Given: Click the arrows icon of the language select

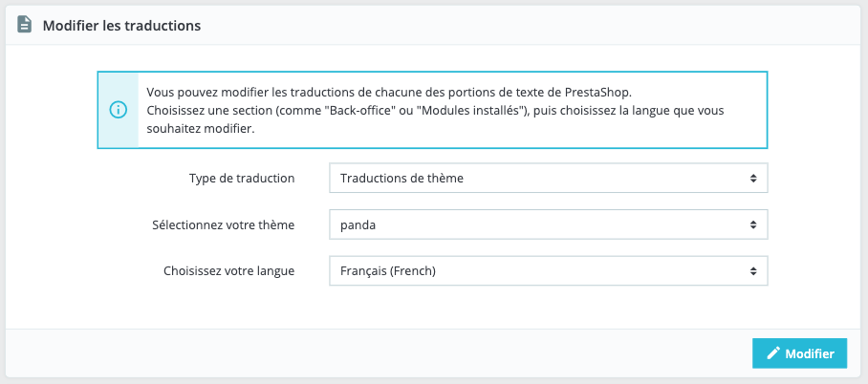Looking at the screenshot, I should [753, 271].
